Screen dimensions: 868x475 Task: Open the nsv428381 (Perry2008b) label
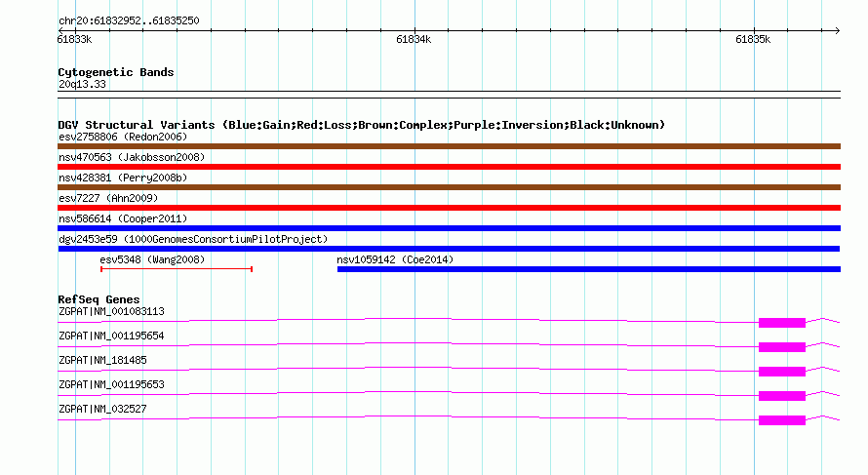123,178
